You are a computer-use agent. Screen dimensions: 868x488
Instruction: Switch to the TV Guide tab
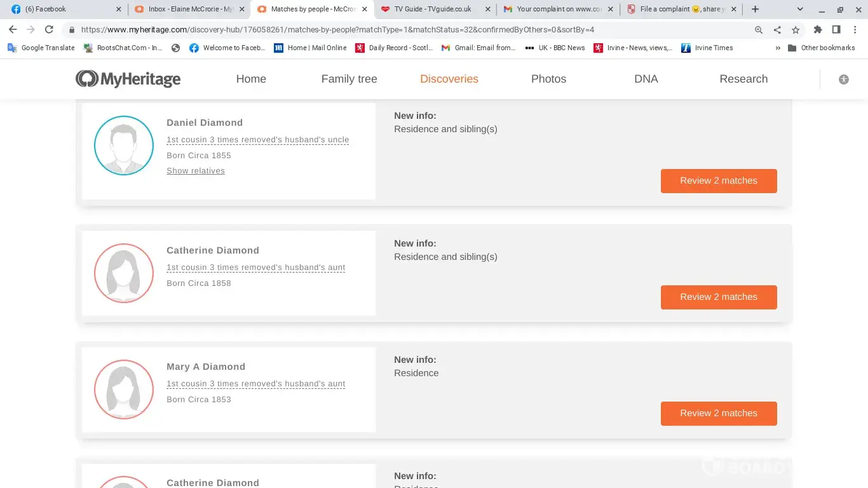point(432,9)
